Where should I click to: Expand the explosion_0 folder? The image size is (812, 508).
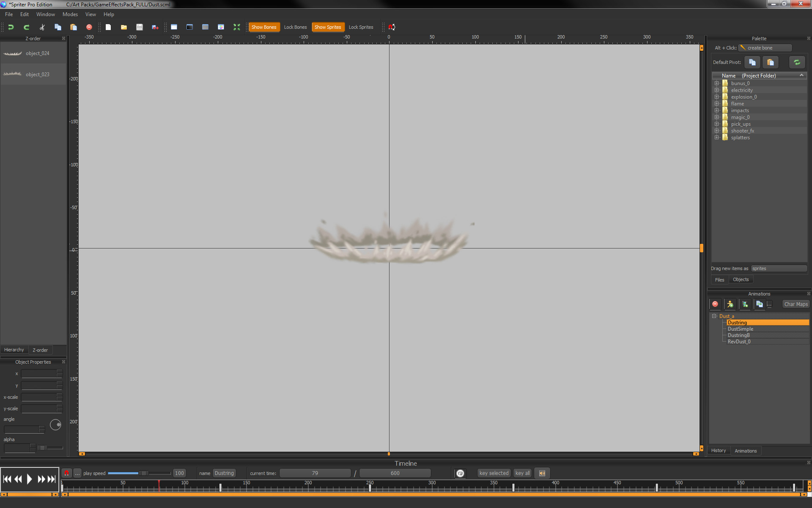pyautogui.click(x=716, y=97)
